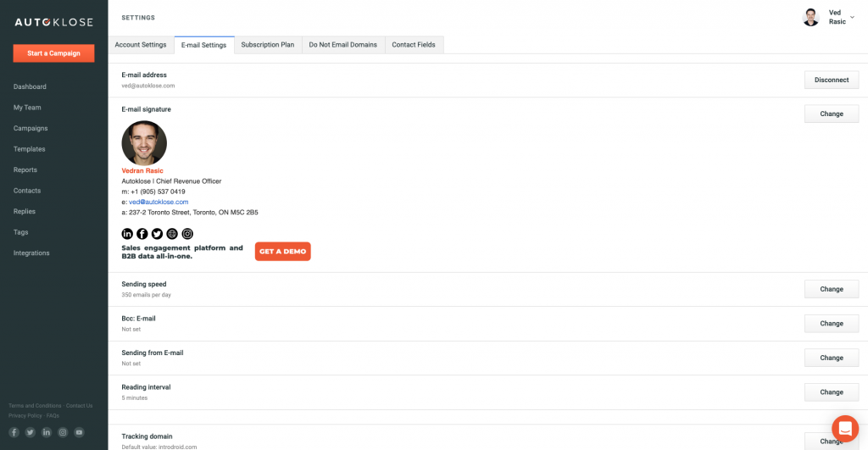868x450 pixels.
Task: Click the signature phone number +1 (905) 537 0419
Action: (x=158, y=192)
